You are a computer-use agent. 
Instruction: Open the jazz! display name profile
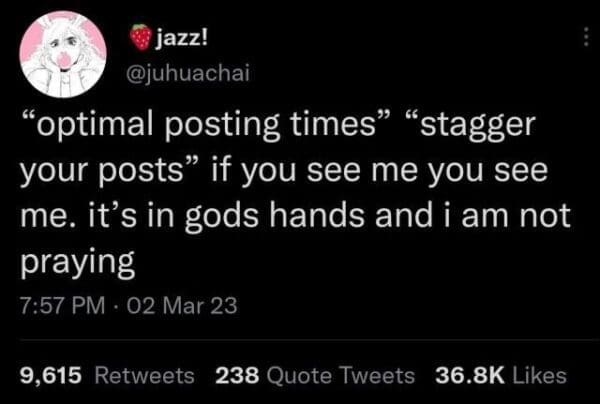tap(183, 38)
